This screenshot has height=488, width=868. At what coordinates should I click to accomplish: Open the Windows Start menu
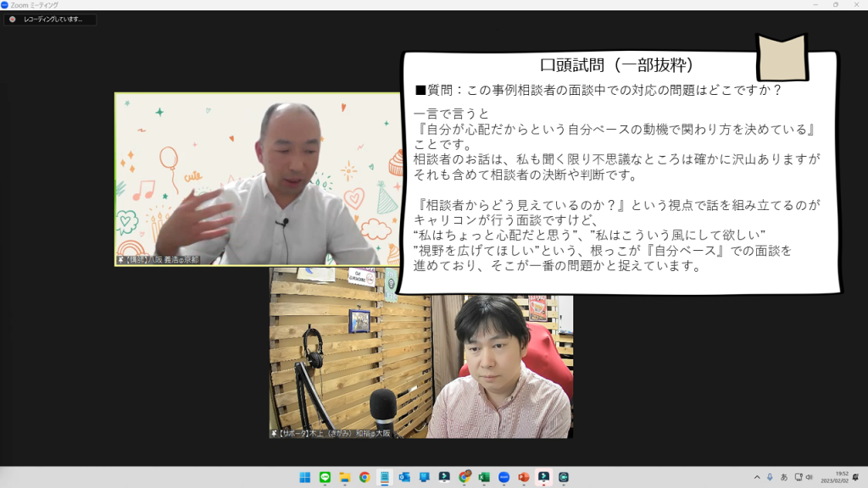point(305,477)
